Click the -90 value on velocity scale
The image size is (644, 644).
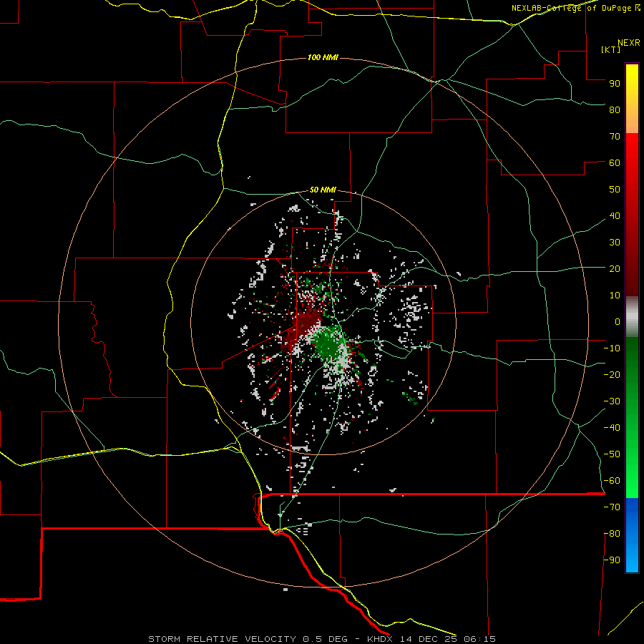(x=612, y=560)
